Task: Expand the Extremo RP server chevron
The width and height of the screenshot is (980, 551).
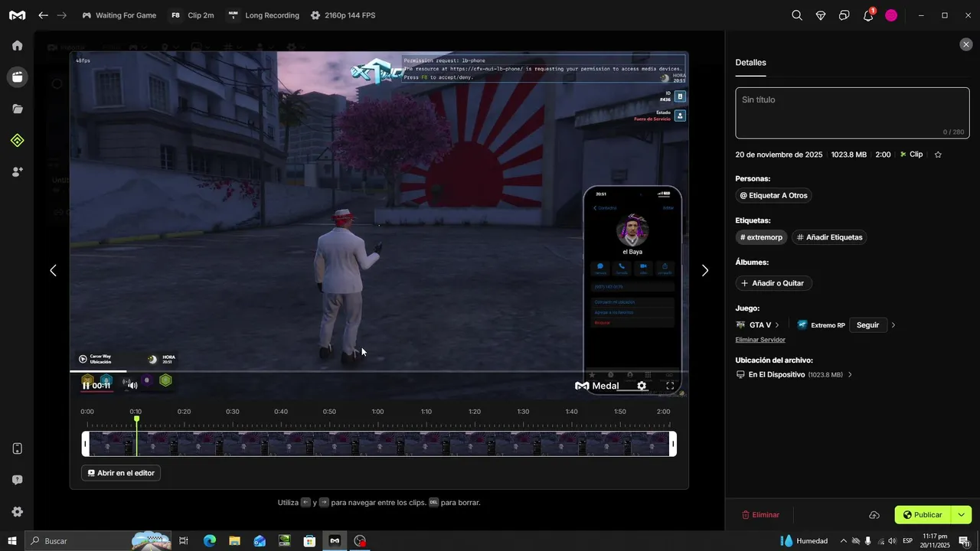Action: click(x=893, y=325)
